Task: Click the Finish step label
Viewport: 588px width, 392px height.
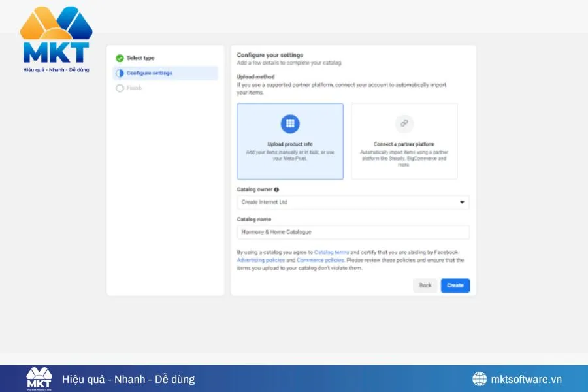Action: [x=133, y=89]
